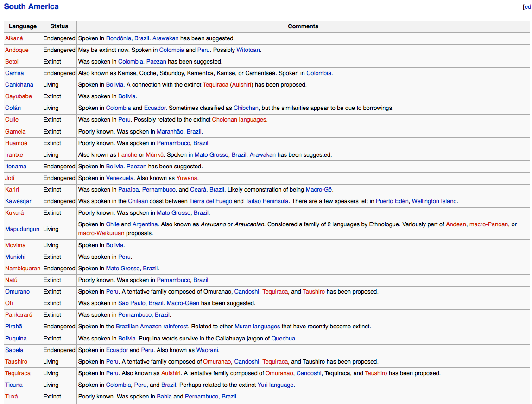Viewport: 532px width, 404px height.
Task: Visit the Mapudungun language page
Action: click(x=22, y=229)
